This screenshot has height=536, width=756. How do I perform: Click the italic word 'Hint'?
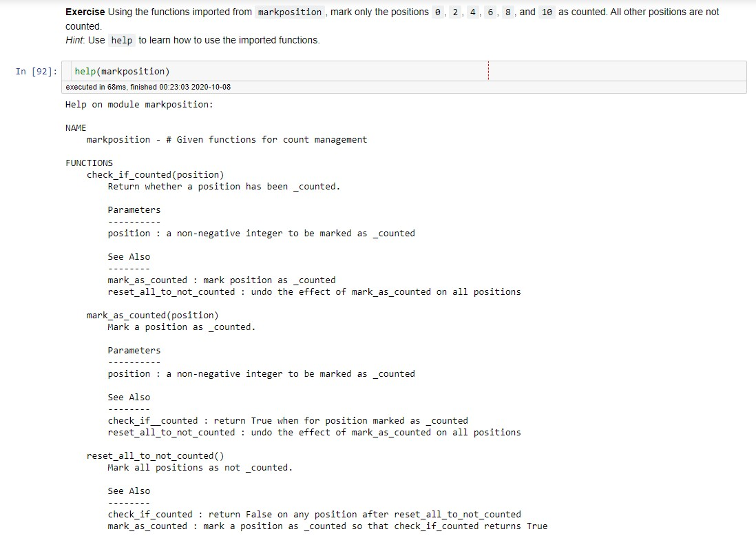(74, 40)
